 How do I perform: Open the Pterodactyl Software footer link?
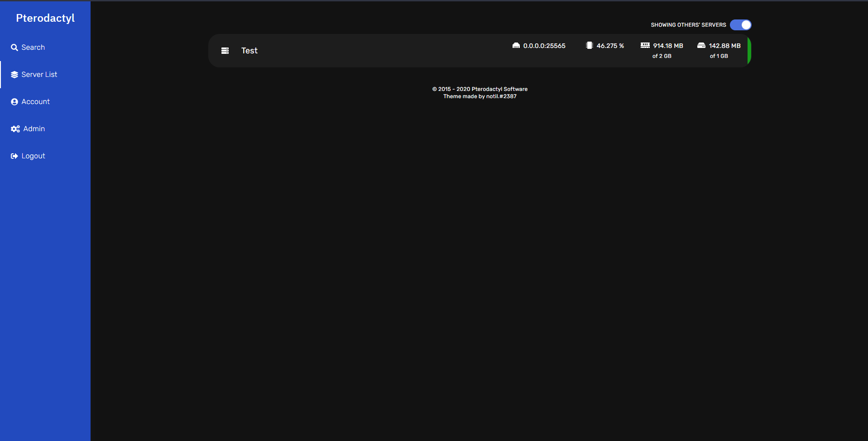point(499,89)
